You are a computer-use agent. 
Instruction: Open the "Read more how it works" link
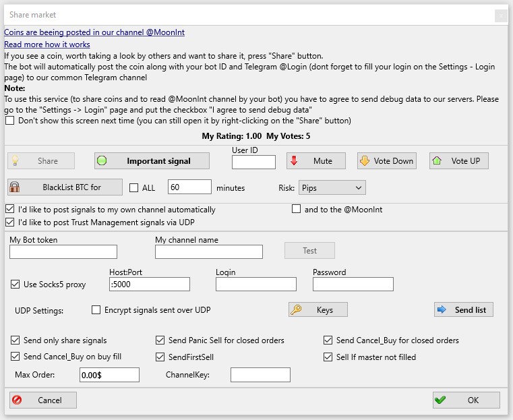click(47, 44)
